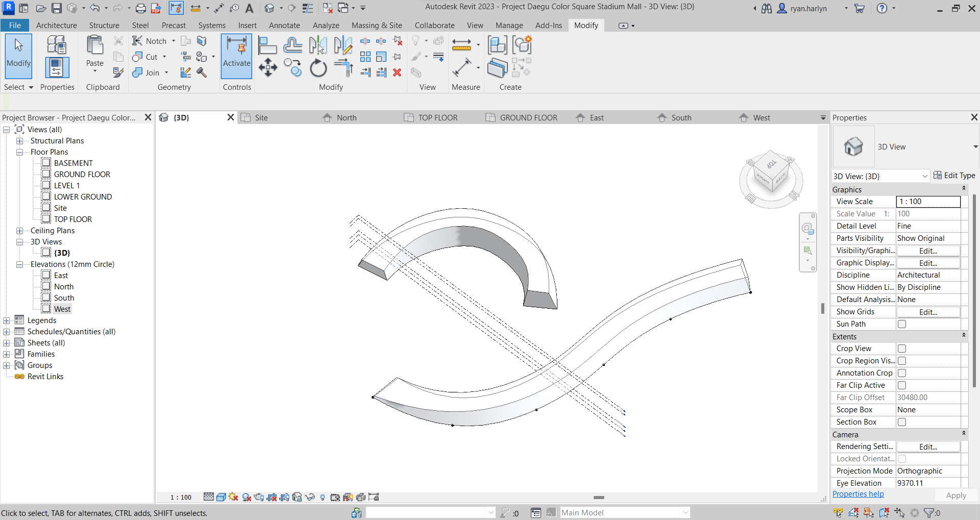The height and width of the screenshot is (520, 980).
Task: Switch to the GROUND FLOOR view tab
Action: pyautogui.click(x=528, y=118)
